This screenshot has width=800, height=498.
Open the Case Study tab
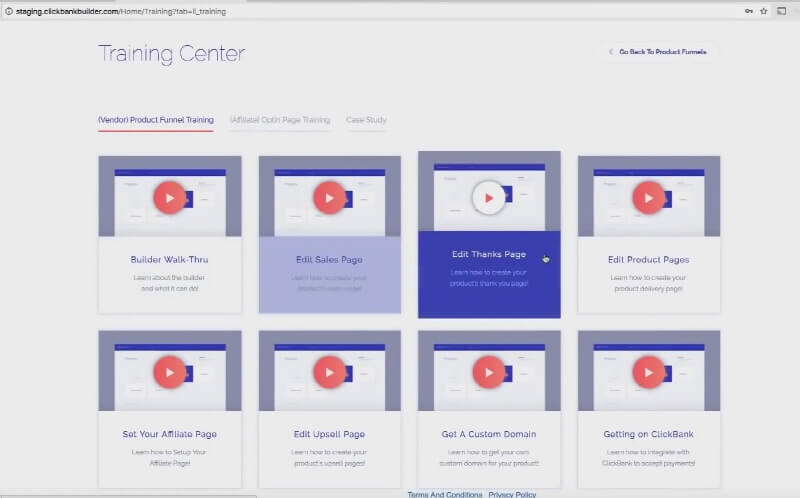(x=366, y=120)
